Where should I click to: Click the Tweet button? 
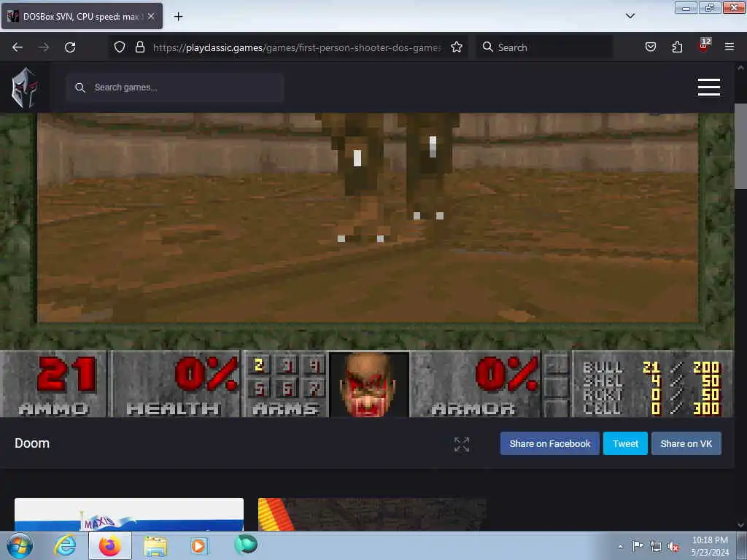pyautogui.click(x=625, y=444)
